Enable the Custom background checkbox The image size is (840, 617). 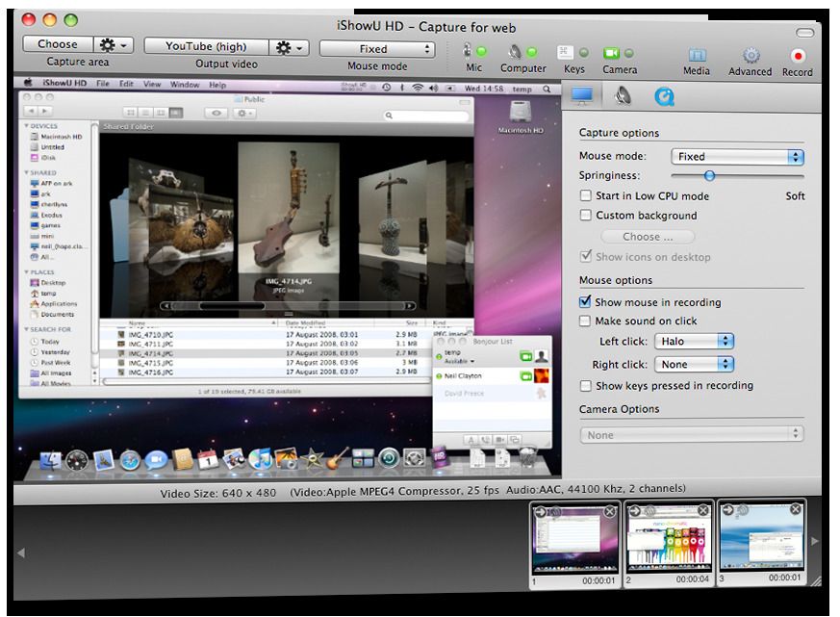point(585,216)
